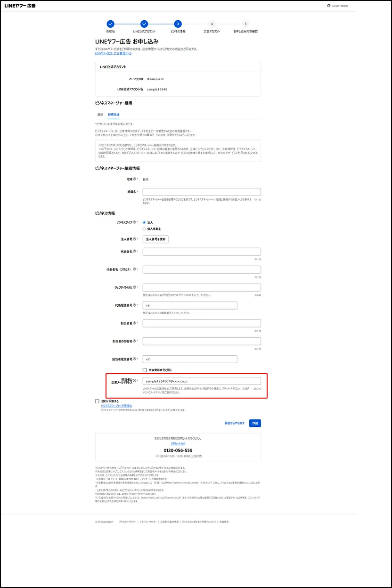Check the 代表電話番号と同じ checkbox
Screen dimensions: 392x588
(x=145, y=370)
